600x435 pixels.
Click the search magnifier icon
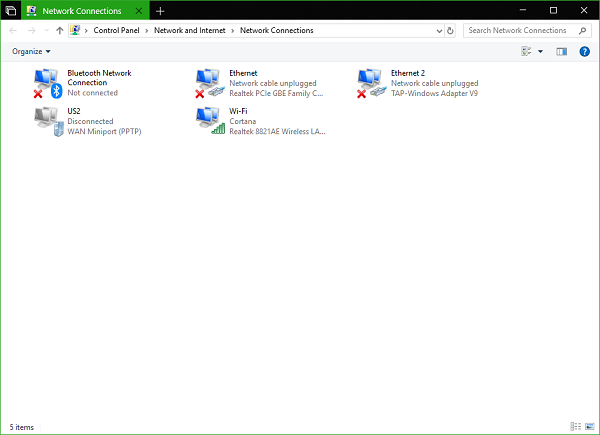coord(582,31)
